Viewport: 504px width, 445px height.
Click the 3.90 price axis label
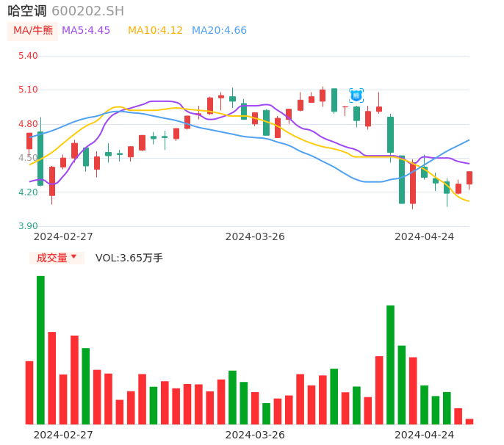click(x=28, y=226)
